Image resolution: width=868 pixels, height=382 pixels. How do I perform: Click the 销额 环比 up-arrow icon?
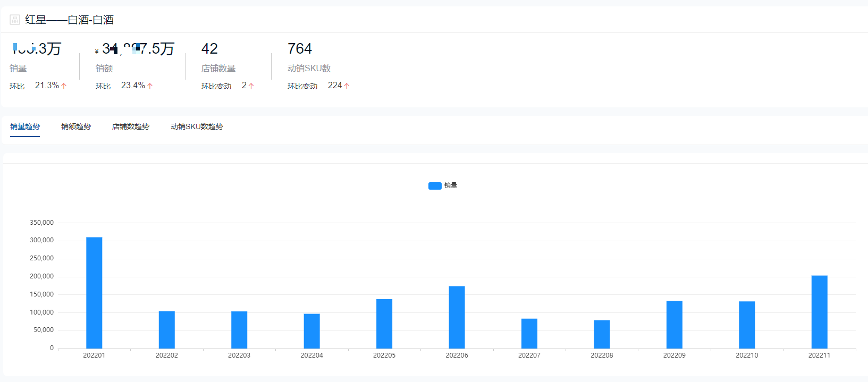150,86
